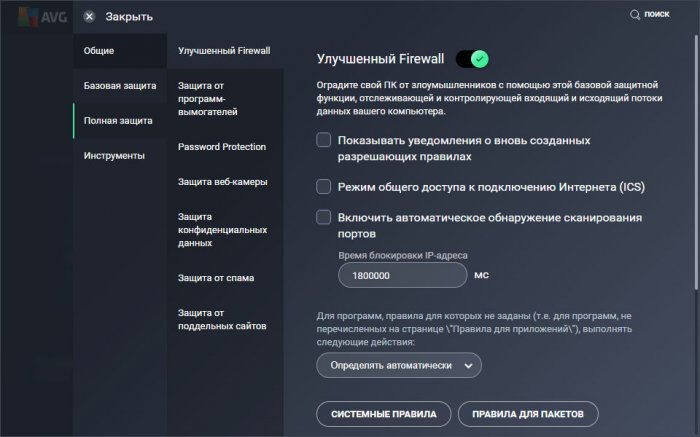Open the Инструменты tab
Screen dimensions: 700x437
pos(114,156)
